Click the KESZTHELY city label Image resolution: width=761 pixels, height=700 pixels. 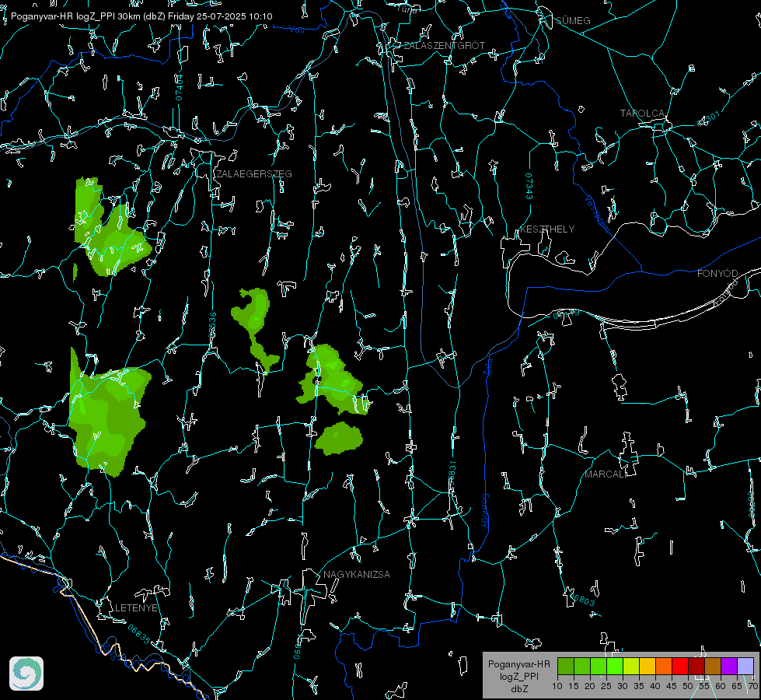click(547, 229)
